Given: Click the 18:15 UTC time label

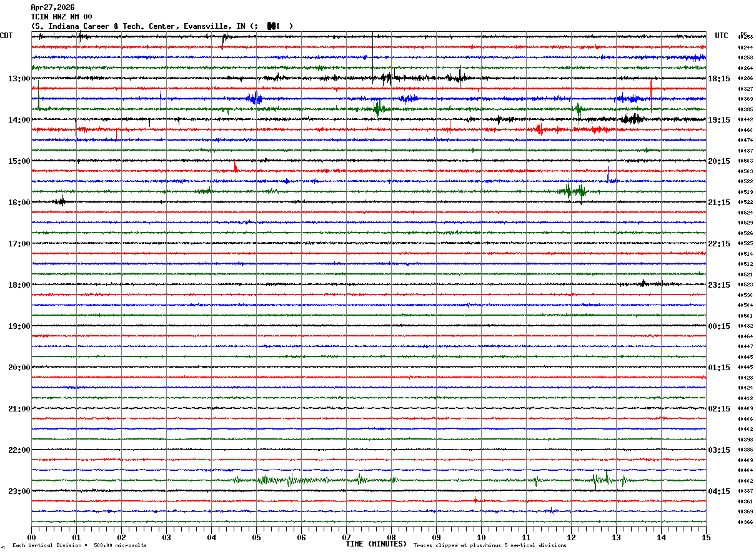Looking at the screenshot, I should 719,79.
